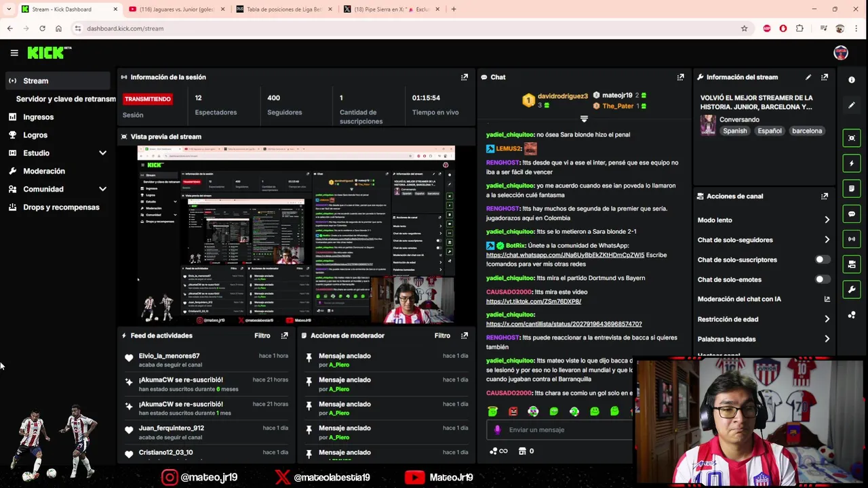Open the WhatsApp community link in chat
The width and height of the screenshot is (868, 488).
point(565,255)
